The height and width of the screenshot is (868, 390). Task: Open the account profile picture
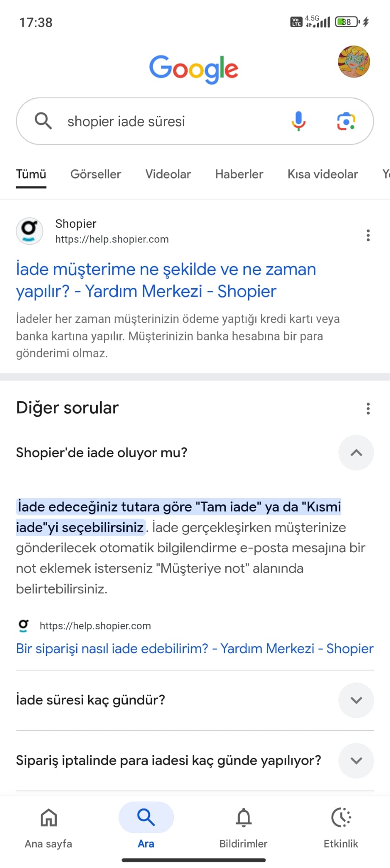pos(354,62)
